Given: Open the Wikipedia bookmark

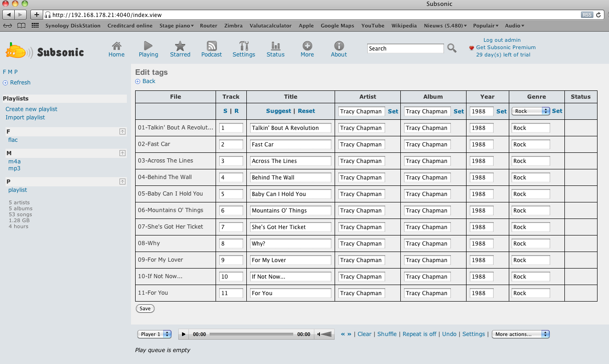Looking at the screenshot, I should pos(404,26).
